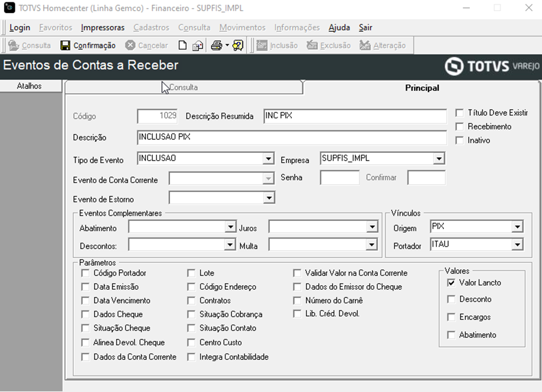This screenshot has height=392, width=542.
Task: Switch to the Principal tab
Action: coord(422,88)
